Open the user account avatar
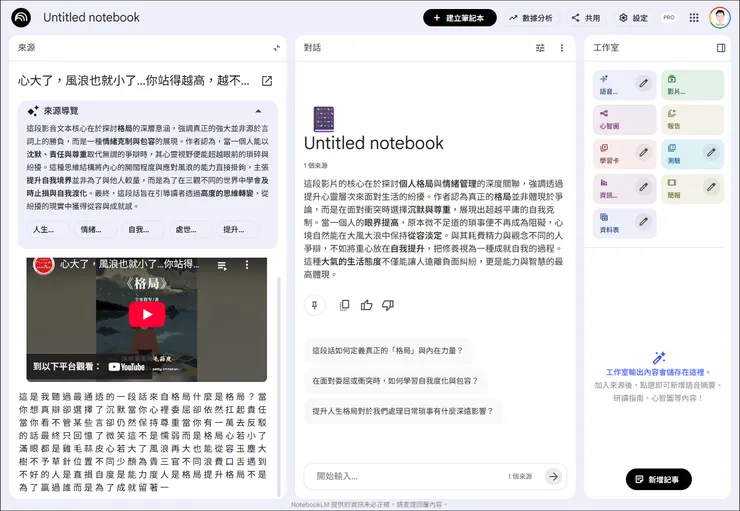Screen dimensions: 740x511 click(x=720, y=18)
